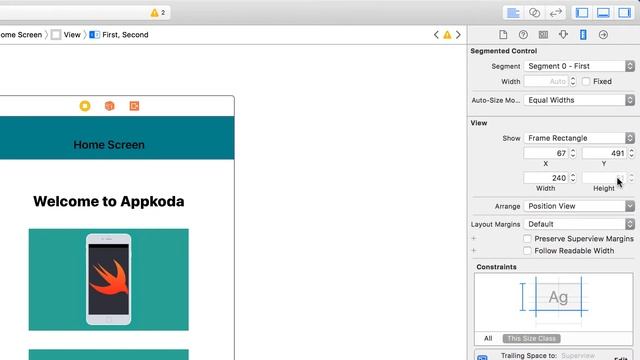Select the Exit scene icon
640x360 pixels.
pos(134,106)
